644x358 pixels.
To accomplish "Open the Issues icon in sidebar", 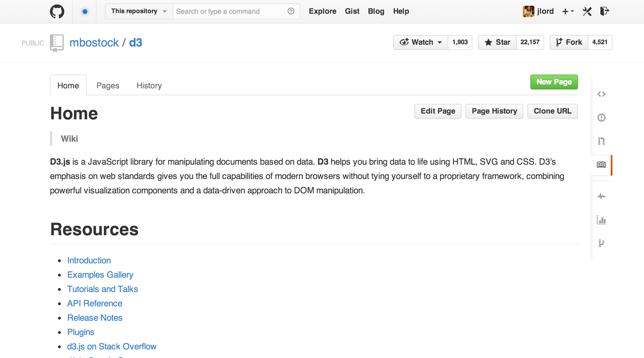I will point(602,118).
